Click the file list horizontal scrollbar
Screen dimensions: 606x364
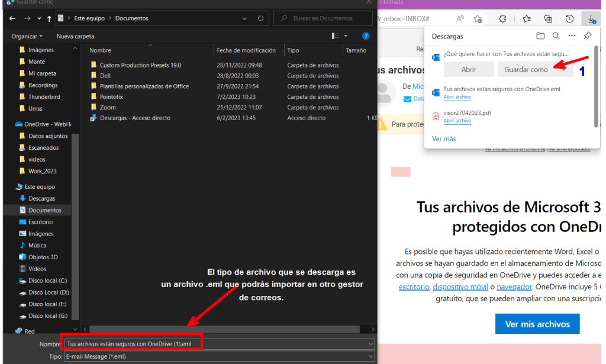point(224,329)
